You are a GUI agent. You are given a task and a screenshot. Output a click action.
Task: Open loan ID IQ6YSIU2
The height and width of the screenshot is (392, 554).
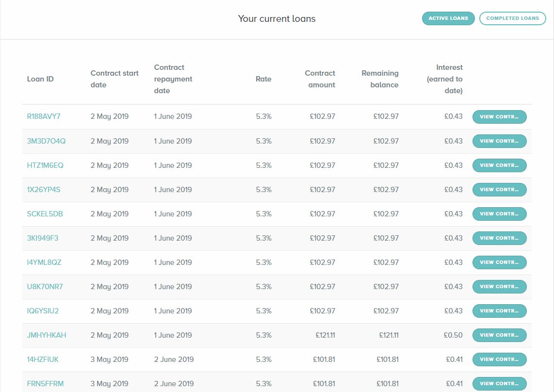tap(43, 310)
